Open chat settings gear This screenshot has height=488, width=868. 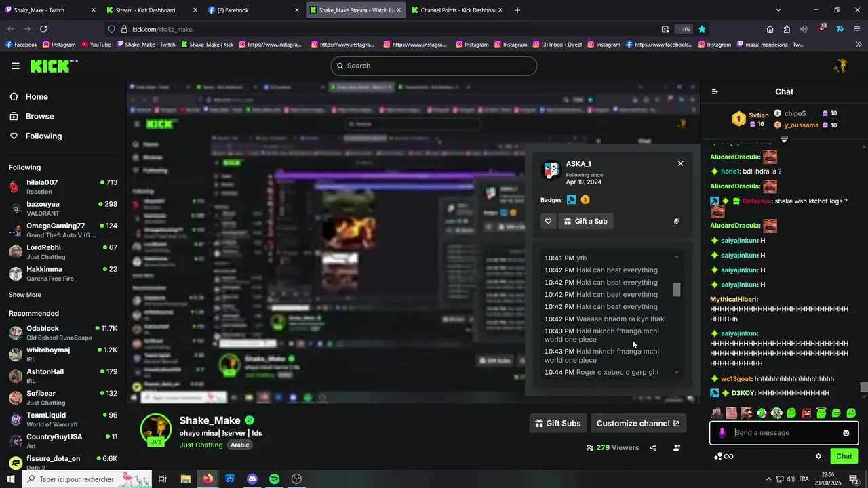point(818,456)
